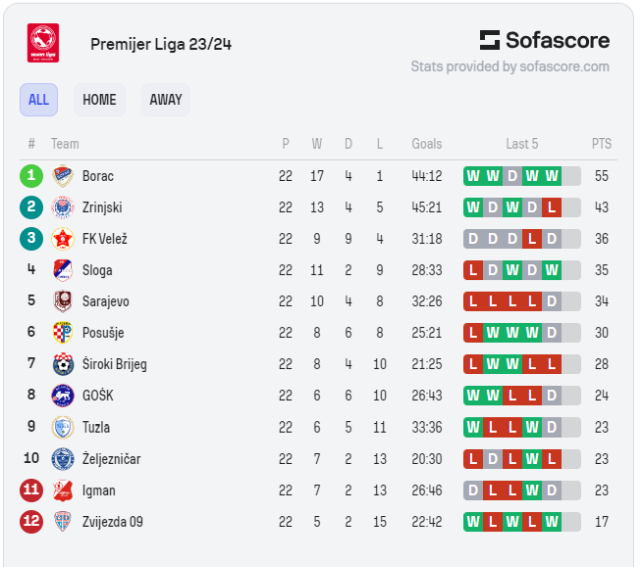The height and width of the screenshot is (567, 640).
Task: Click the Posušje team logo
Action: pyautogui.click(x=62, y=332)
